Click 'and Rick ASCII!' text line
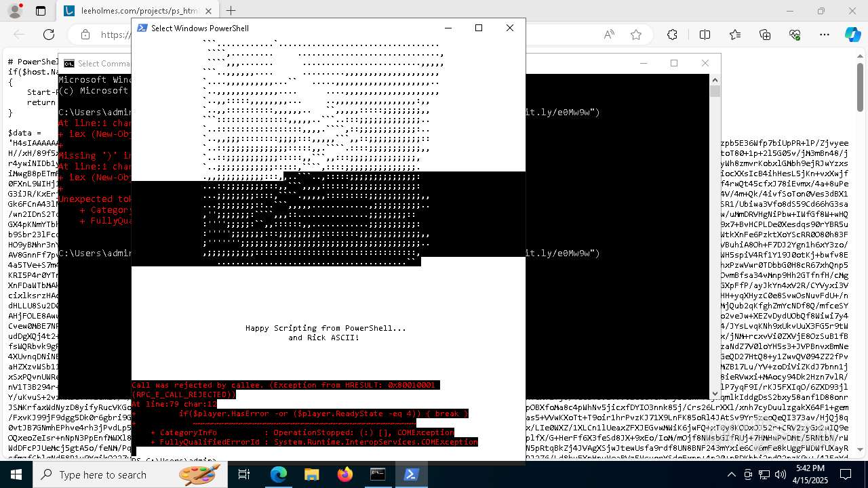This screenshot has height=488, width=868. (324, 338)
